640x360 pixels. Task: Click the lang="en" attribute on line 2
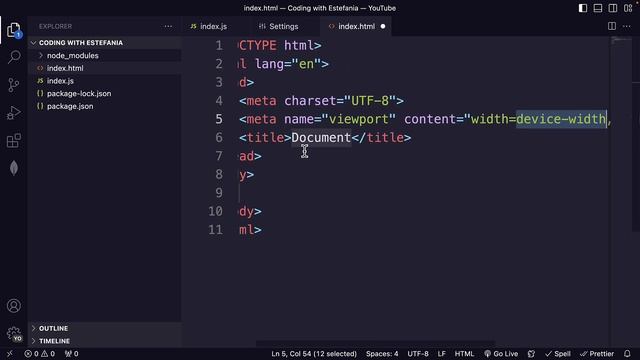pos(288,64)
